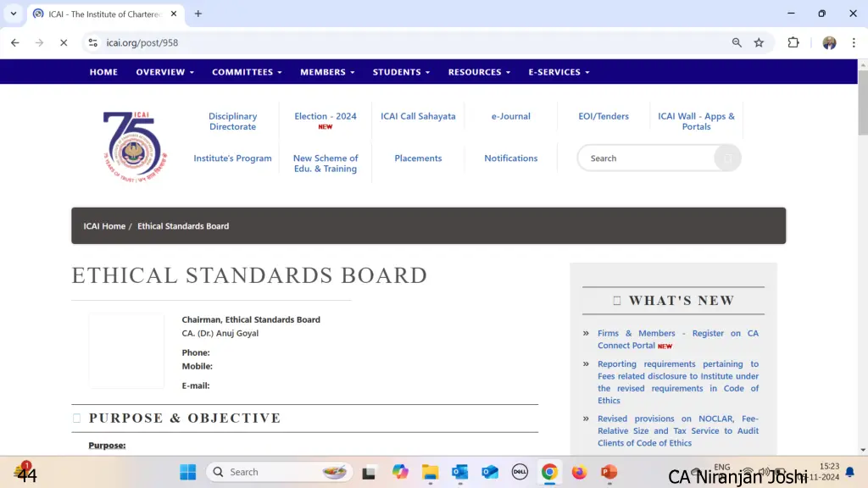The width and height of the screenshot is (868, 488).
Task: Go back to the previous page
Action: click(x=15, y=42)
